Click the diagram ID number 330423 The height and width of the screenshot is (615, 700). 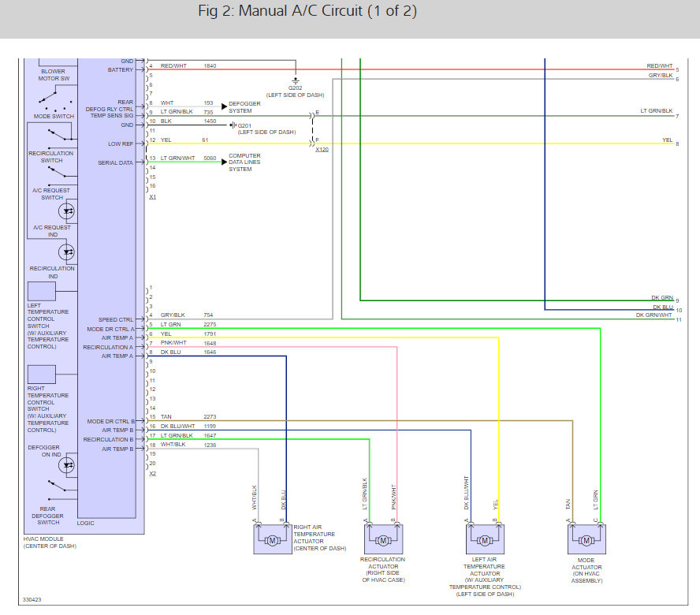[x=32, y=599]
